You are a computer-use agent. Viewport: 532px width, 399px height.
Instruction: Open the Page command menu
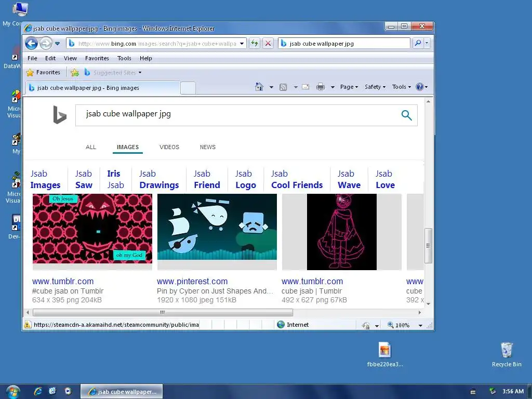[x=349, y=87]
